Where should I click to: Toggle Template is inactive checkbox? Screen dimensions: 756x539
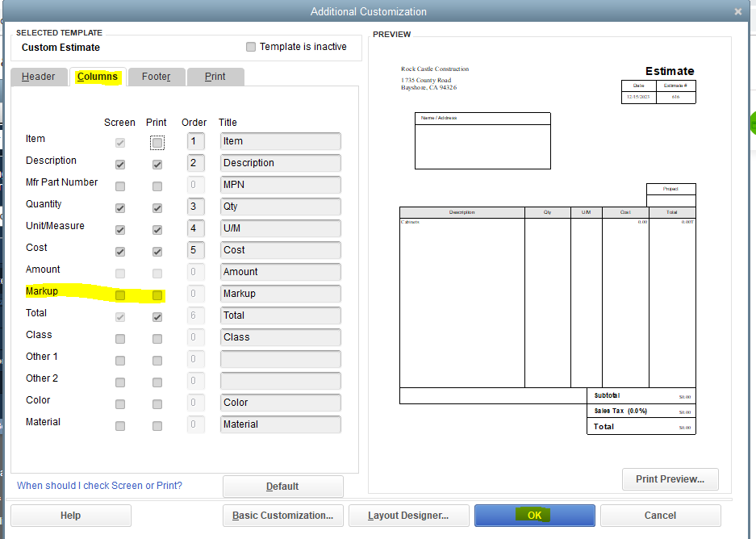251,47
